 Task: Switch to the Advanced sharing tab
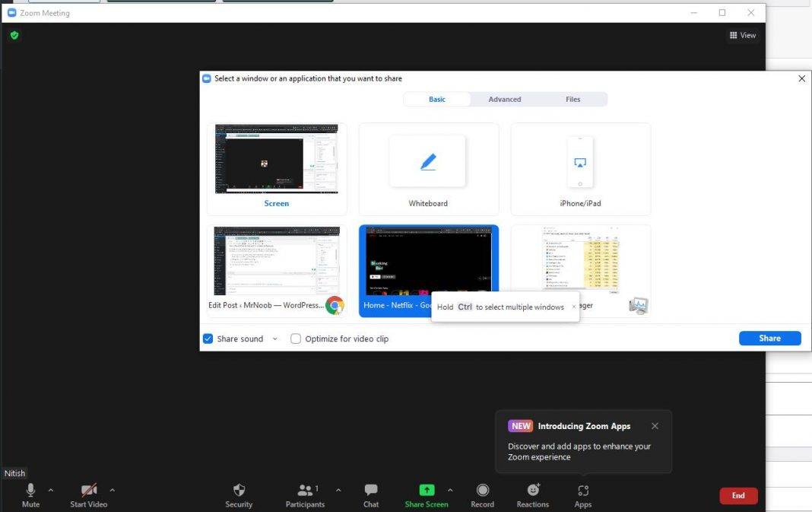(x=504, y=99)
